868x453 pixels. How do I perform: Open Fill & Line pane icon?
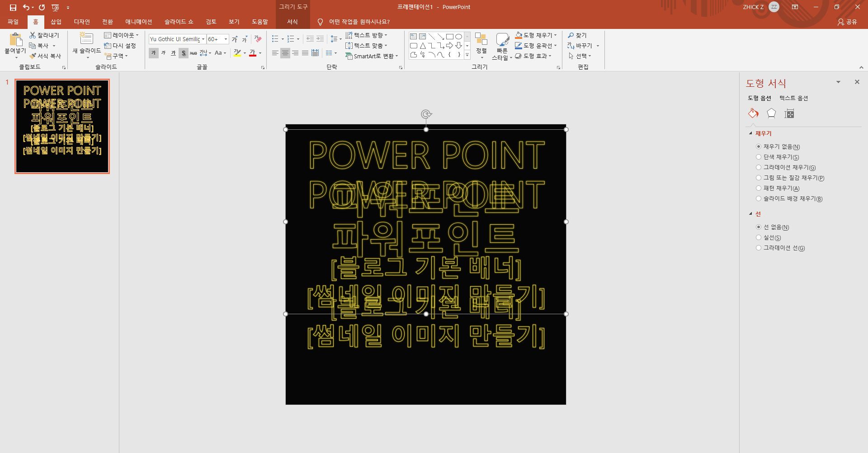[x=753, y=113]
